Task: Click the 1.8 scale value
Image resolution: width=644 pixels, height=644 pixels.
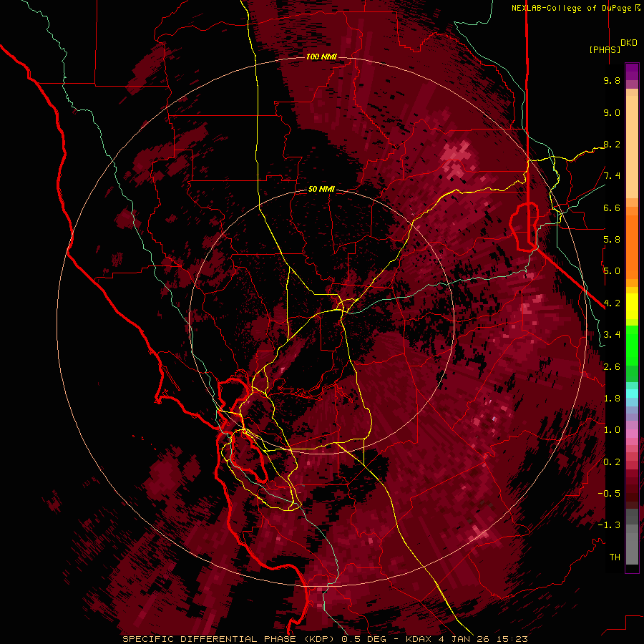Action: pos(612,399)
